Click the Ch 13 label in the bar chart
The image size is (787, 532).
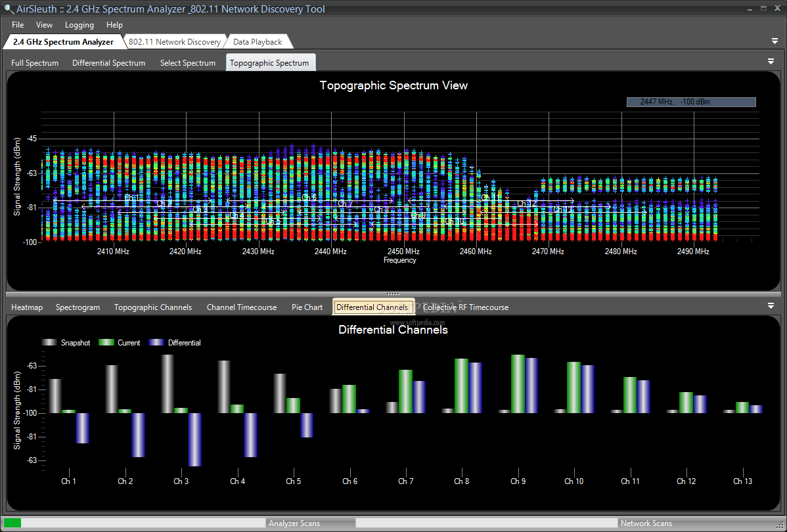tap(742, 481)
